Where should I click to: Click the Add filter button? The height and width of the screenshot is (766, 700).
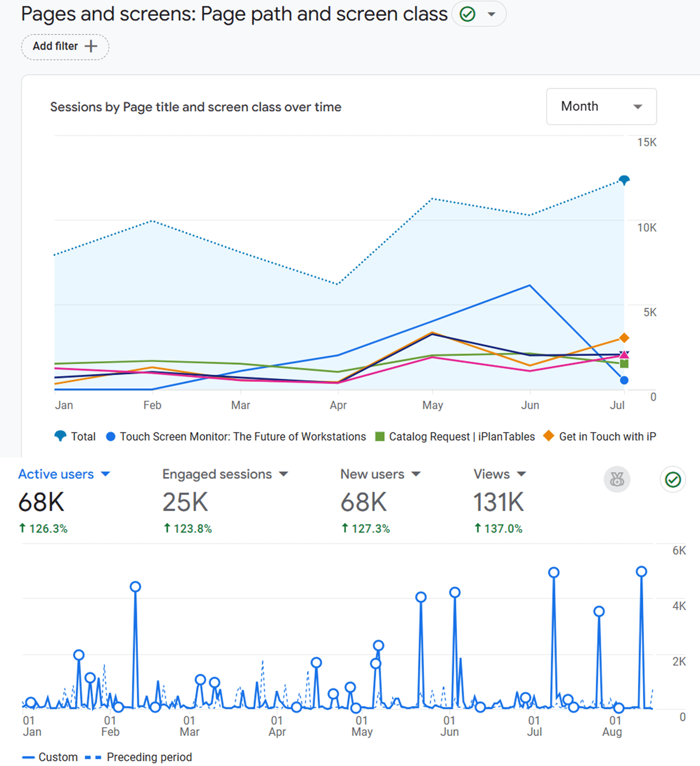tap(65, 47)
